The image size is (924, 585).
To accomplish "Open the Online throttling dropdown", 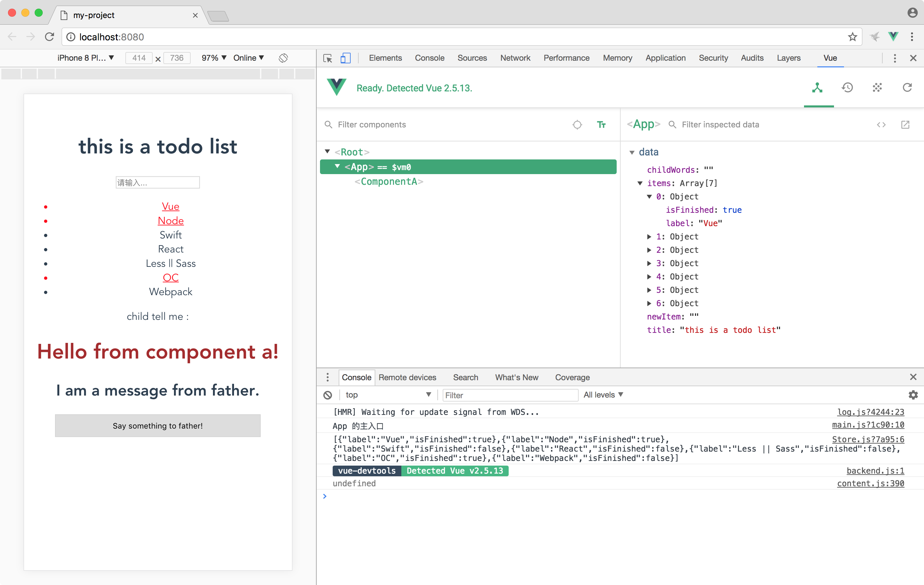I will 249,58.
